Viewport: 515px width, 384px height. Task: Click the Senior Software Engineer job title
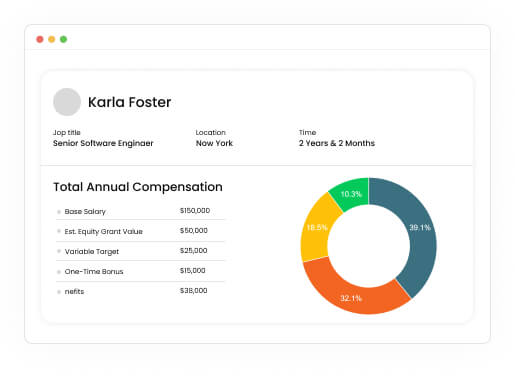pos(103,143)
